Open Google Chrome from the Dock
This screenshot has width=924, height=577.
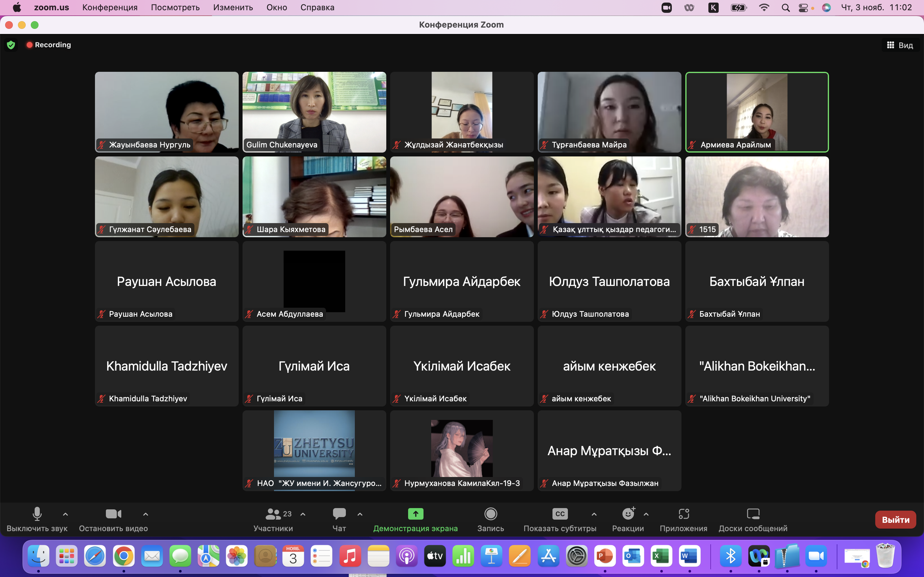point(124,556)
